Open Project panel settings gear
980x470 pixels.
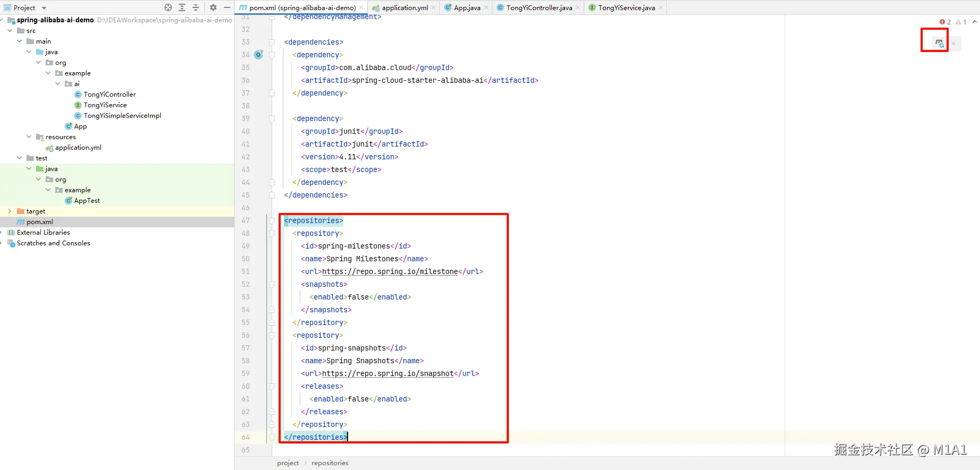(x=213, y=7)
